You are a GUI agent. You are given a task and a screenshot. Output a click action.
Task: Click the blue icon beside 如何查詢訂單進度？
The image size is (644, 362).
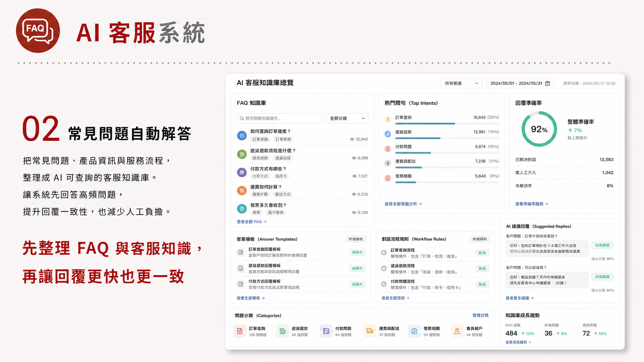pos(242,135)
